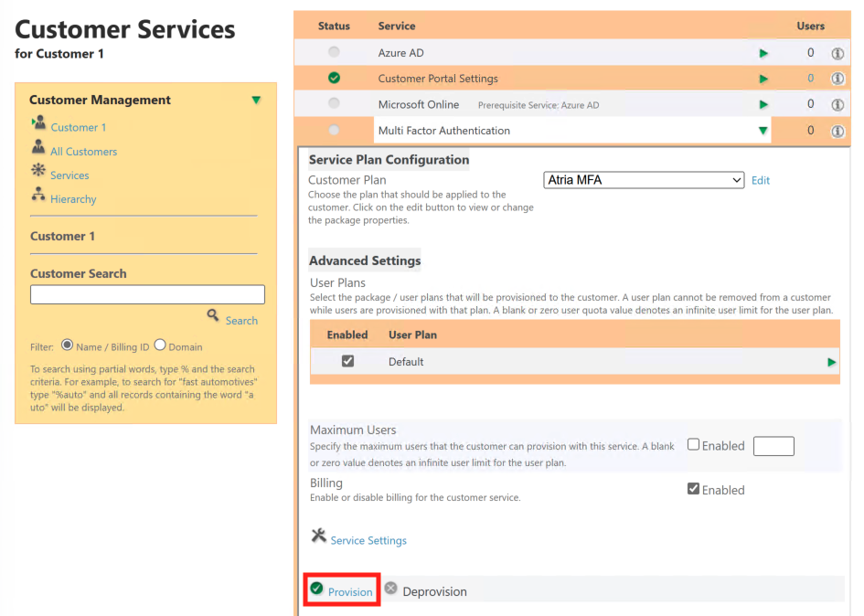
Task: Collapse the Multi Factor Authentication service row
Action: (763, 131)
